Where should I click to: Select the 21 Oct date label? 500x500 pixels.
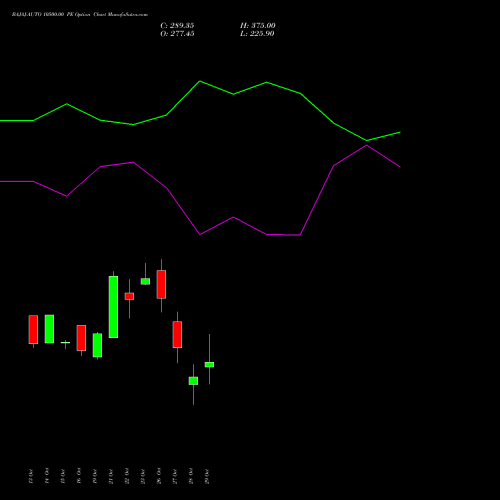tap(111, 476)
